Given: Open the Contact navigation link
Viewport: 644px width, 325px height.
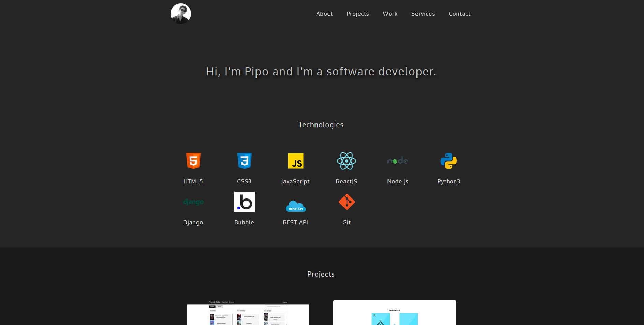Looking at the screenshot, I should (459, 14).
